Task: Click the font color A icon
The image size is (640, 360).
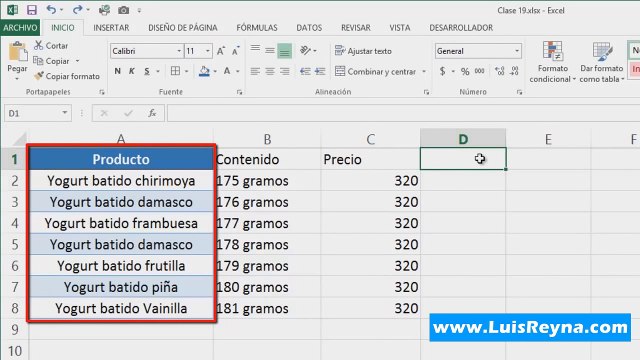Action: pos(227,71)
